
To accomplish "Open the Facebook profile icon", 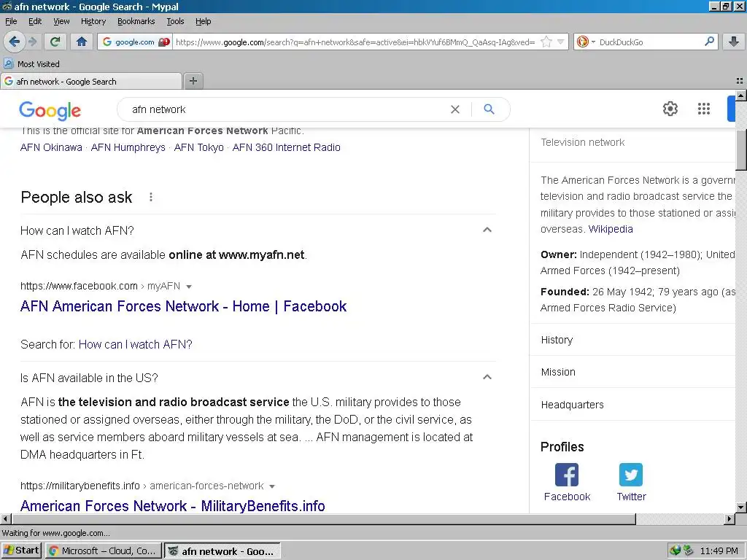I will [567, 475].
